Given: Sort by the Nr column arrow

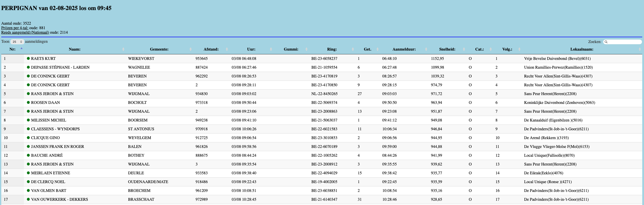Looking at the screenshot, I should (21, 48).
